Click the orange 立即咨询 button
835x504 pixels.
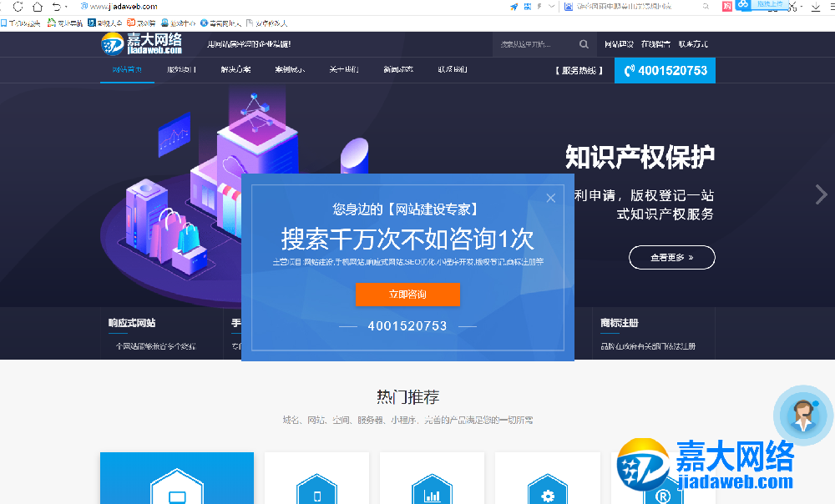coord(407,295)
